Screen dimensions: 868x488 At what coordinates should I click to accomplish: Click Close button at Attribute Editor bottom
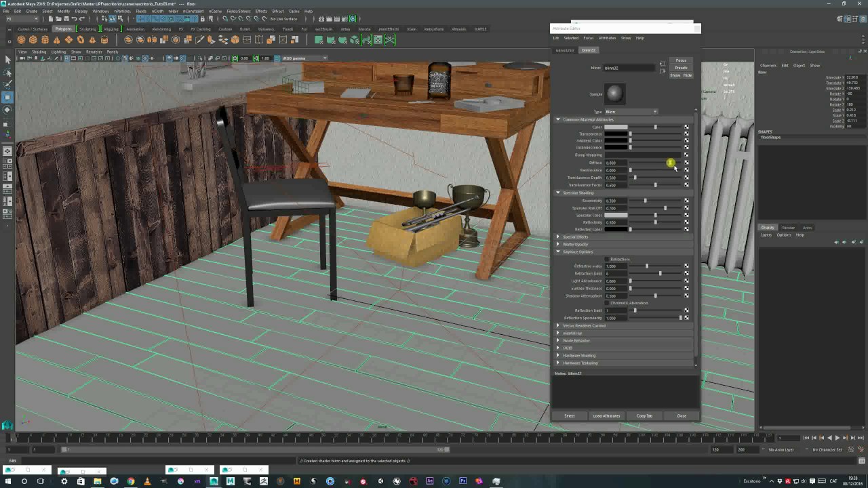point(682,415)
